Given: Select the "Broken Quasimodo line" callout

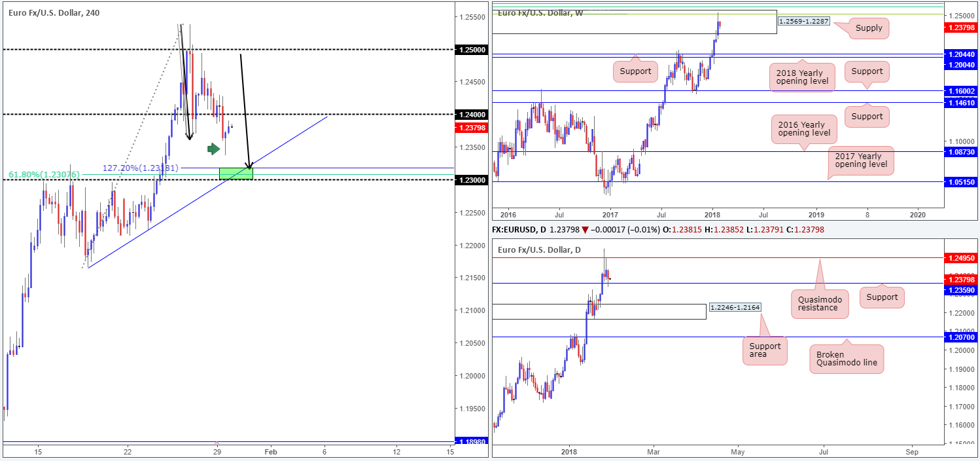Looking at the screenshot, I should [x=847, y=360].
